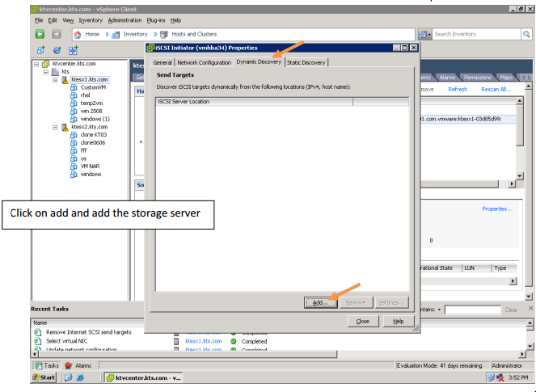536x392 pixels.
Task: Select the CustomVM virtual machine icon
Action: click(x=74, y=87)
